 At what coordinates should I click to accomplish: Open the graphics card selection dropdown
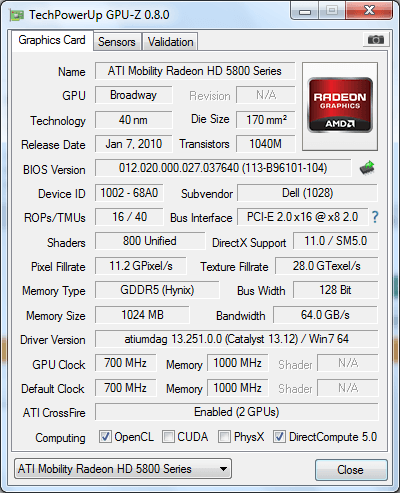coord(123,469)
